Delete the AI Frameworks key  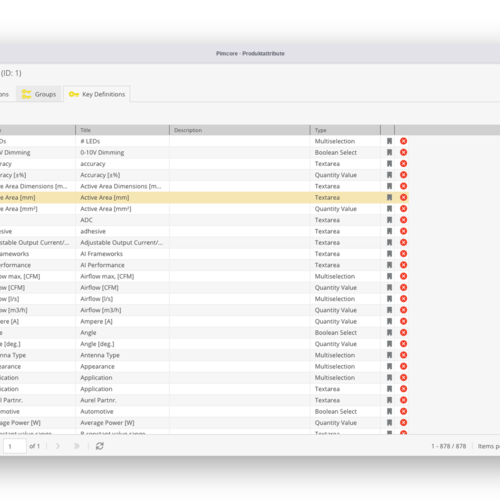[403, 254]
